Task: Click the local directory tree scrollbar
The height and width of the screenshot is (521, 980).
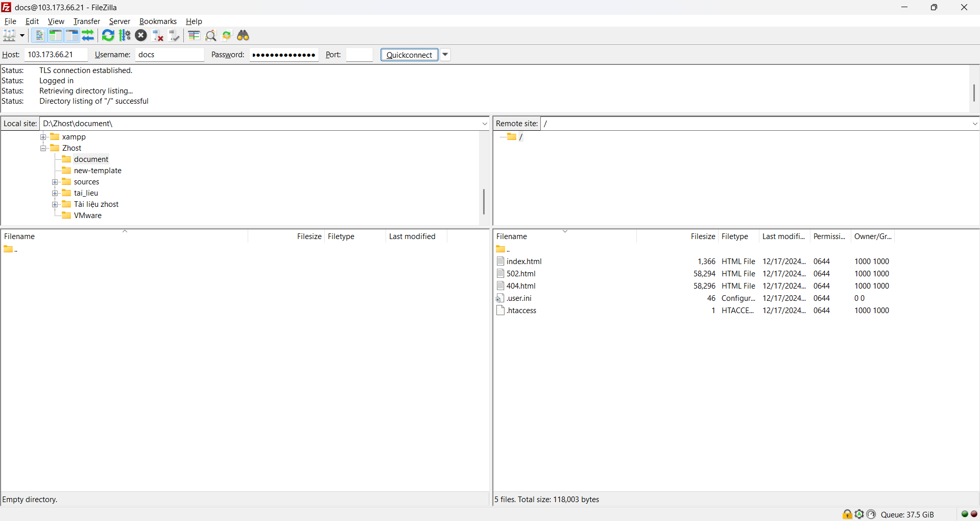Action: 483,201
